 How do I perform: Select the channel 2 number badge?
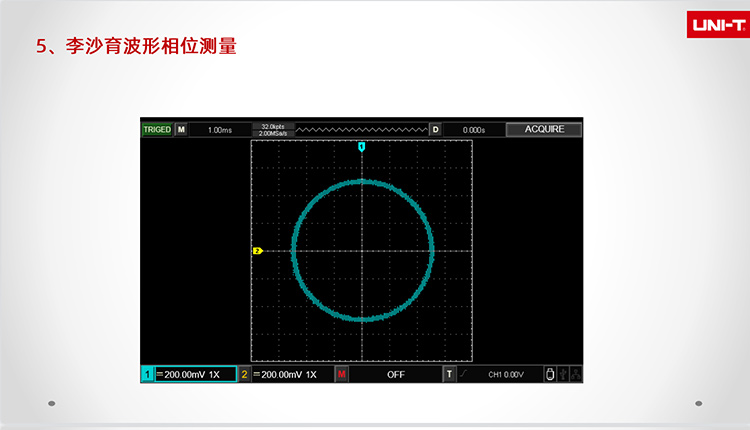[x=245, y=374]
